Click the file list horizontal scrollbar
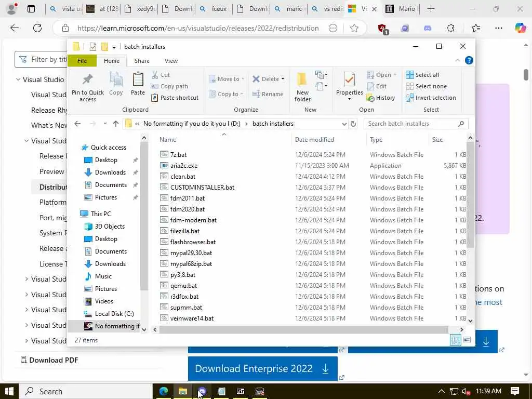 (x=303, y=329)
